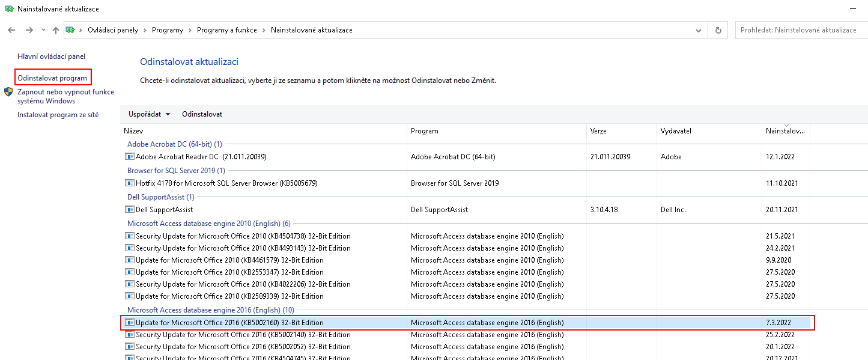This screenshot has width=868, height=360.
Task: Collapse the Adobe Acrobat DC (64-bit) group
Action: pos(175,144)
